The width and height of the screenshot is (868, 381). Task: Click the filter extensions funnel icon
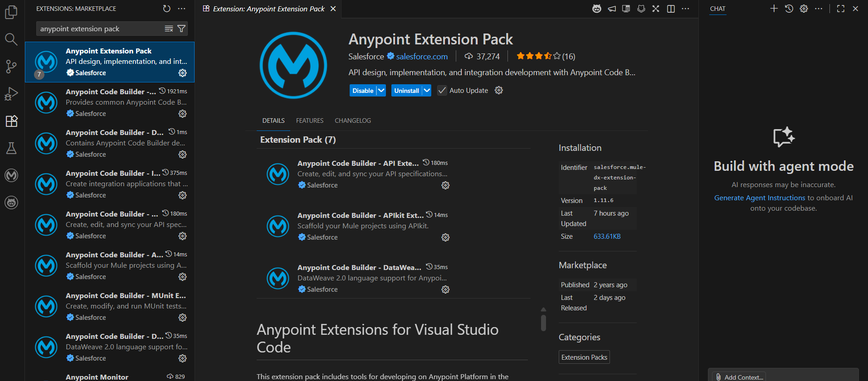[181, 29]
